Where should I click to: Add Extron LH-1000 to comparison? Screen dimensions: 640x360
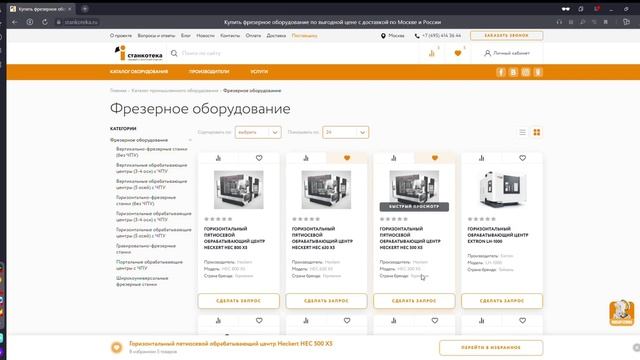point(482,158)
